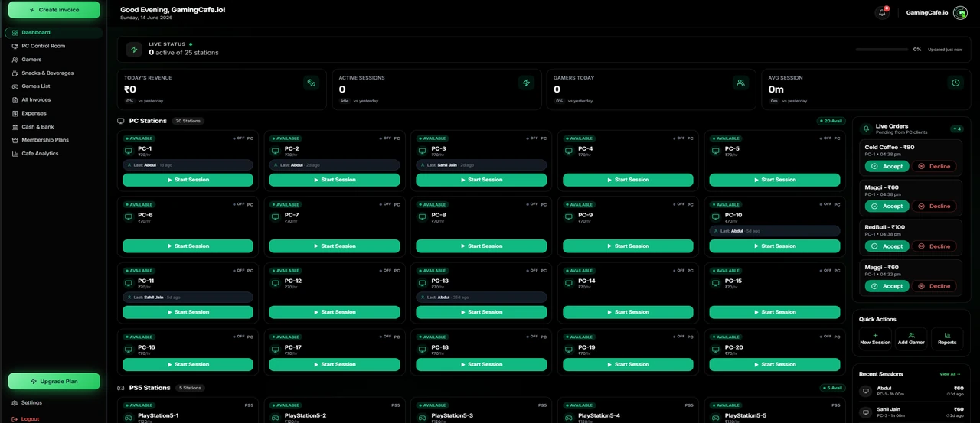Click Logout in the sidebar

pyautogui.click(x=54, y=418)
